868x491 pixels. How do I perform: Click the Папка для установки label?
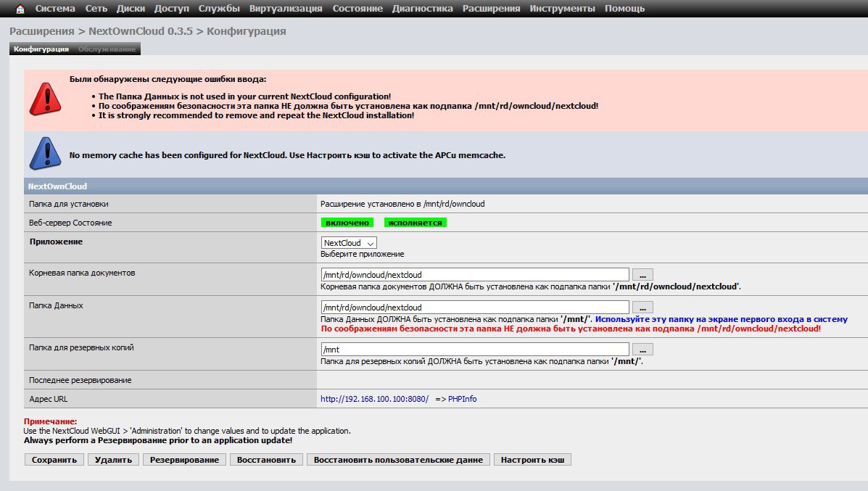coord(69,204)
